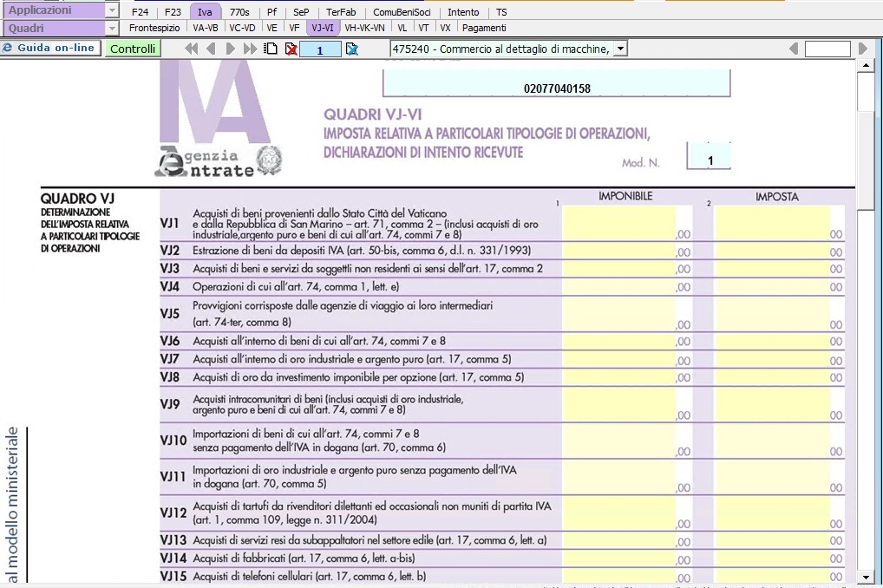Click the module number field showing 1 in toolbar

coord(320,49)
